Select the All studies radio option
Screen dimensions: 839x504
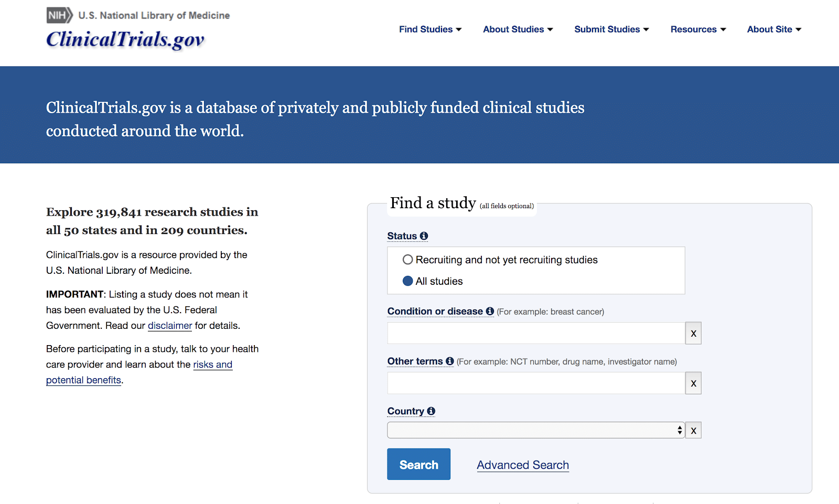pos(407,281)
